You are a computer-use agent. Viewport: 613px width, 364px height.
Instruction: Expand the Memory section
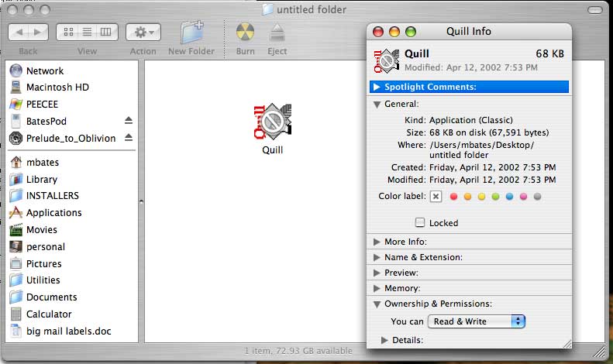(377, 289)
